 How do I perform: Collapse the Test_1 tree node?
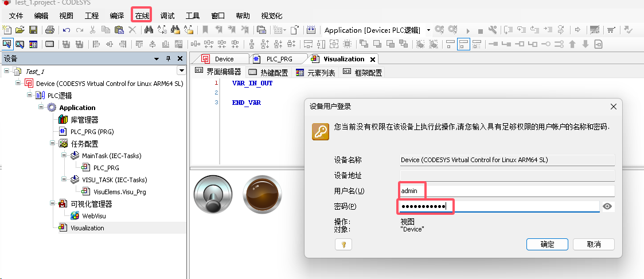6,71
